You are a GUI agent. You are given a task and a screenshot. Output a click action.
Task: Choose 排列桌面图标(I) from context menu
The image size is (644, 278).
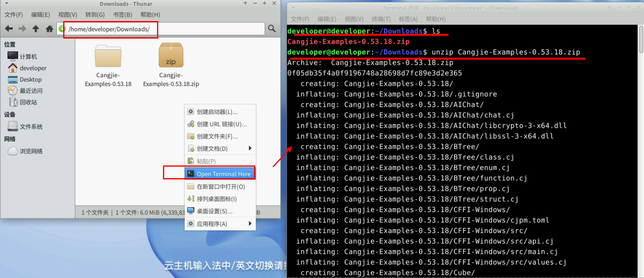(x=220, y=199)
